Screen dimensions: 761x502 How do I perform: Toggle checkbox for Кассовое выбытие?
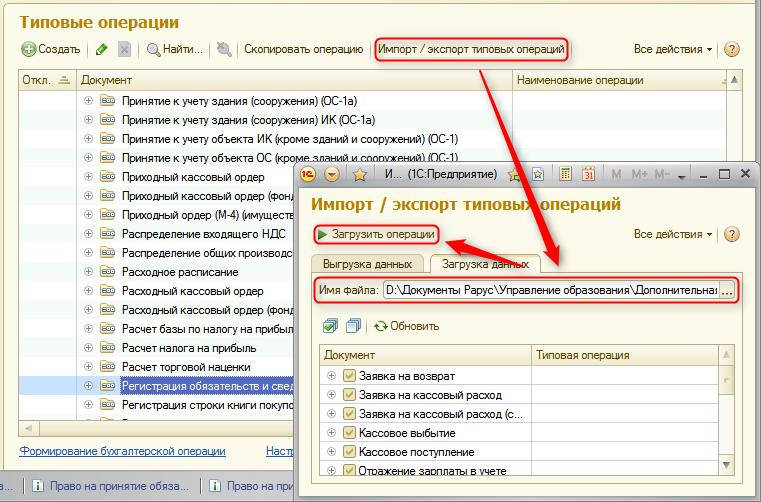(349, 433)
